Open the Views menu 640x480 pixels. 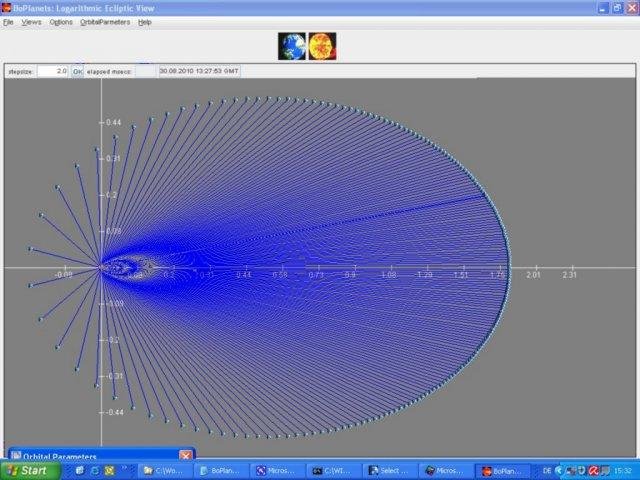click(32, 21)
